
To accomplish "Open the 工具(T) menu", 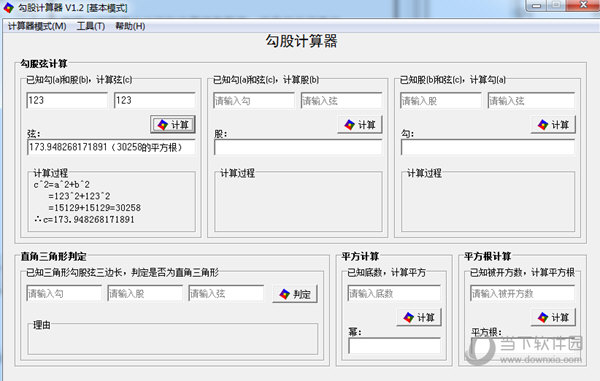I will [91, 26].
